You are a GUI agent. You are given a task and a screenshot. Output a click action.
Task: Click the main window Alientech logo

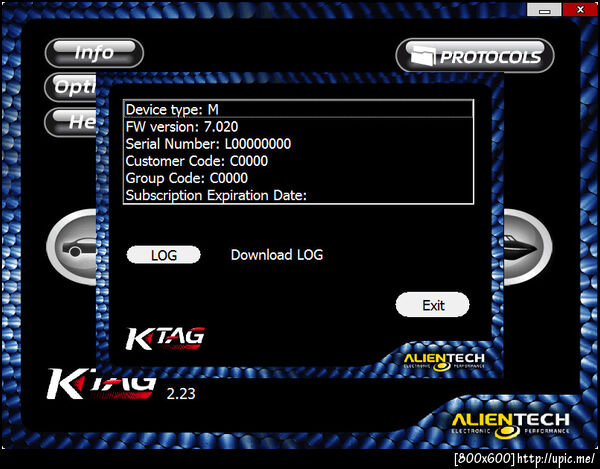coord(511,425)
